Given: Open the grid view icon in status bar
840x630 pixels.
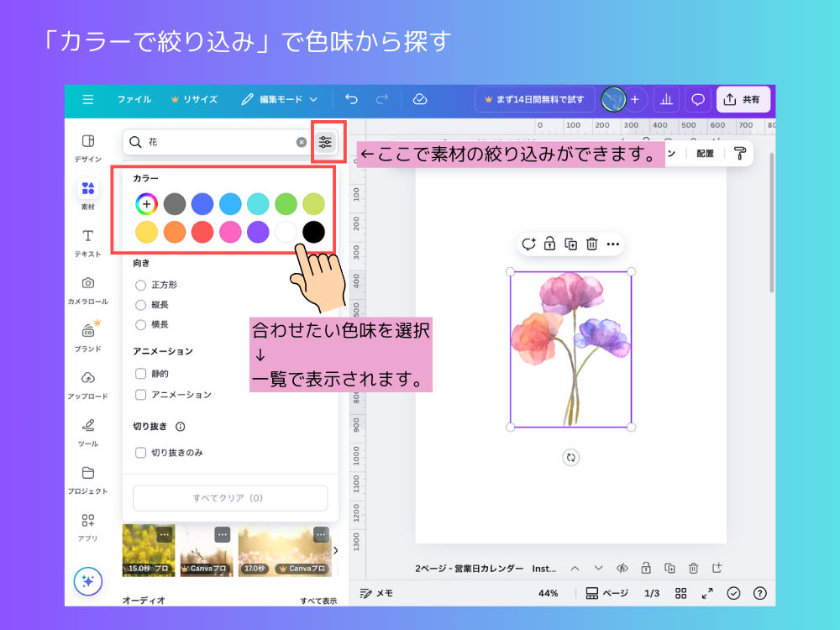Looking at the screenshot, I should click(682, 593).
